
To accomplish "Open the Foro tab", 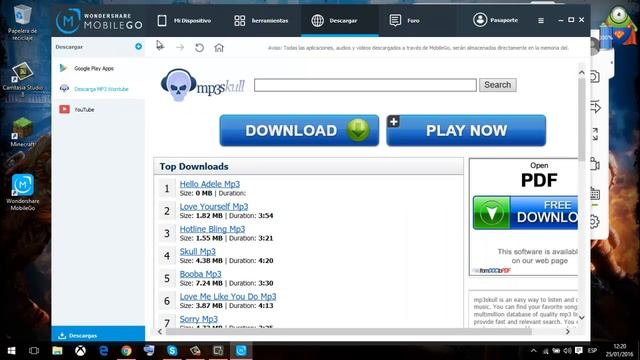I will [404, 20].
